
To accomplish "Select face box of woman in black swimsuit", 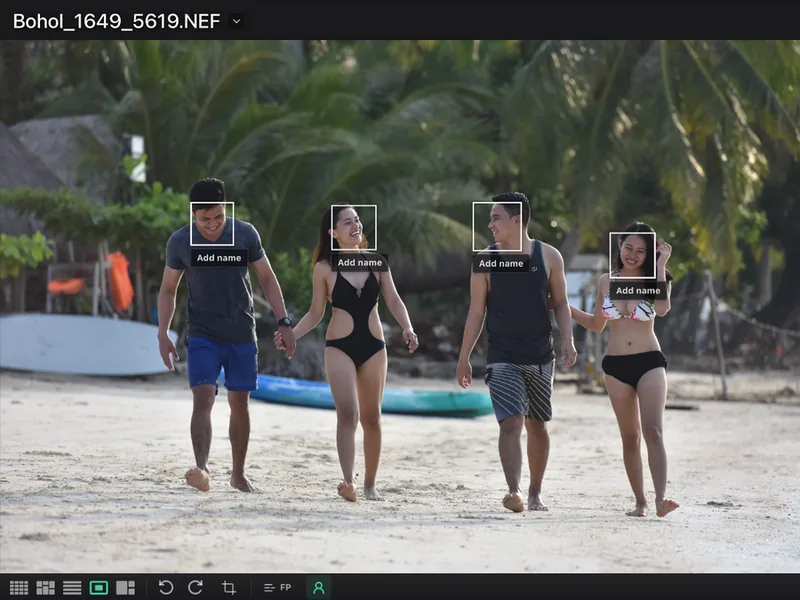I will pos(354,228).
